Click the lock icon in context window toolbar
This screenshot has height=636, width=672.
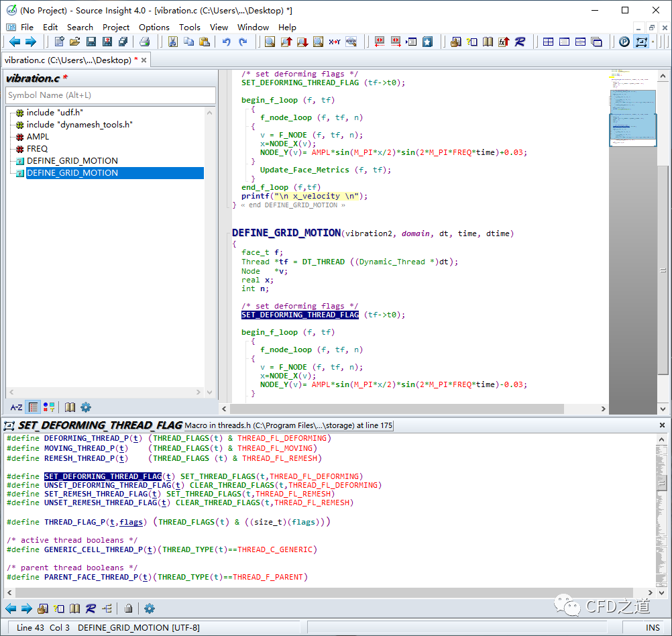click(128, 608)
